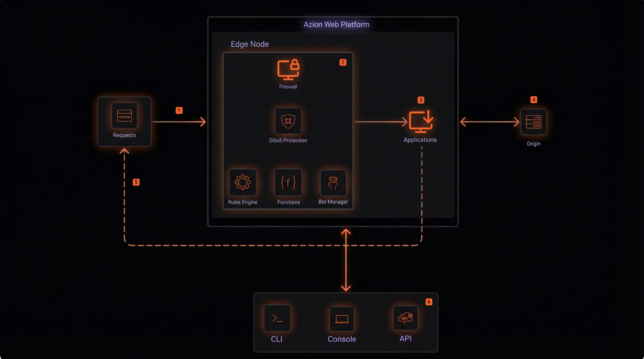This screenshot has height=359, width=644.
Task: Click the Bot Manager text label
Action: [333, 202]
